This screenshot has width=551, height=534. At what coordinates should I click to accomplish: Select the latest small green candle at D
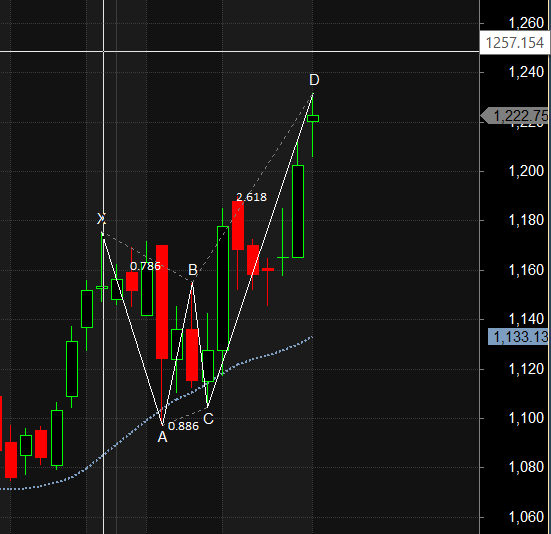point(313,118)
